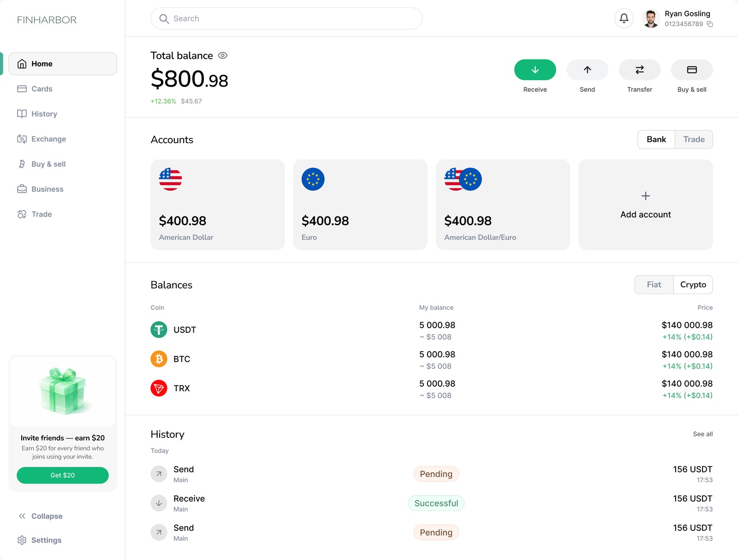Click the +12.36% balance change
The image size is (738, 560).
(x=163, y=101)
